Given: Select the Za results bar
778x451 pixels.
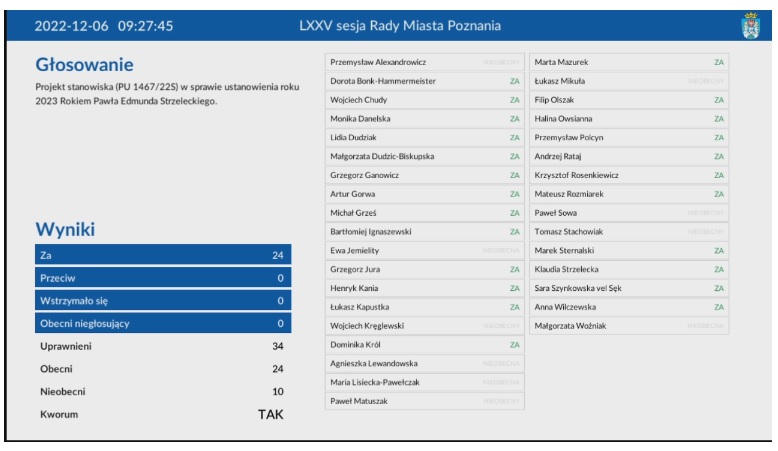Looking at the screenshot, I should point(162,255).
